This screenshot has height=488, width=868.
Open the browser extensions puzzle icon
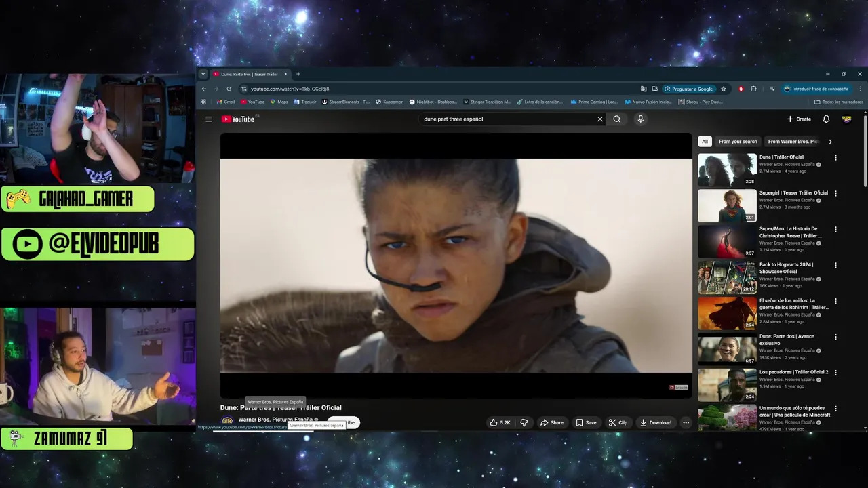coord(753,89)
